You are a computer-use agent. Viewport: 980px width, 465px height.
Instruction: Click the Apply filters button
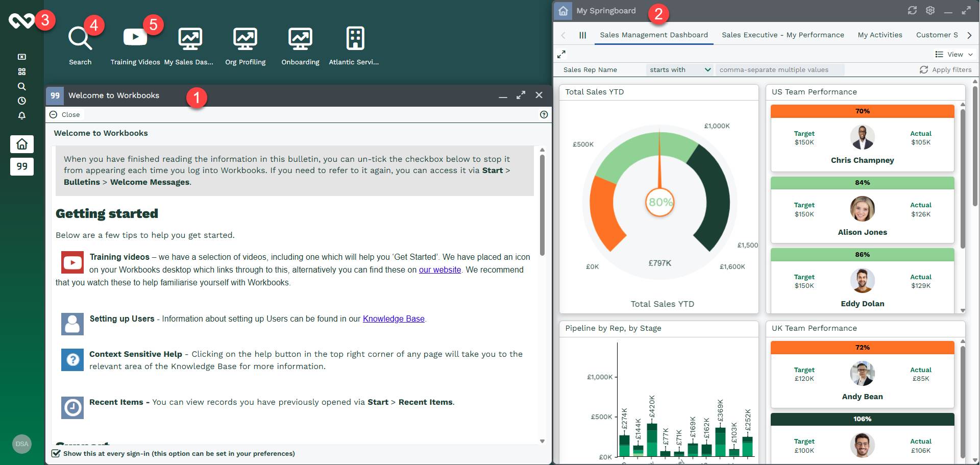[945, 70]
